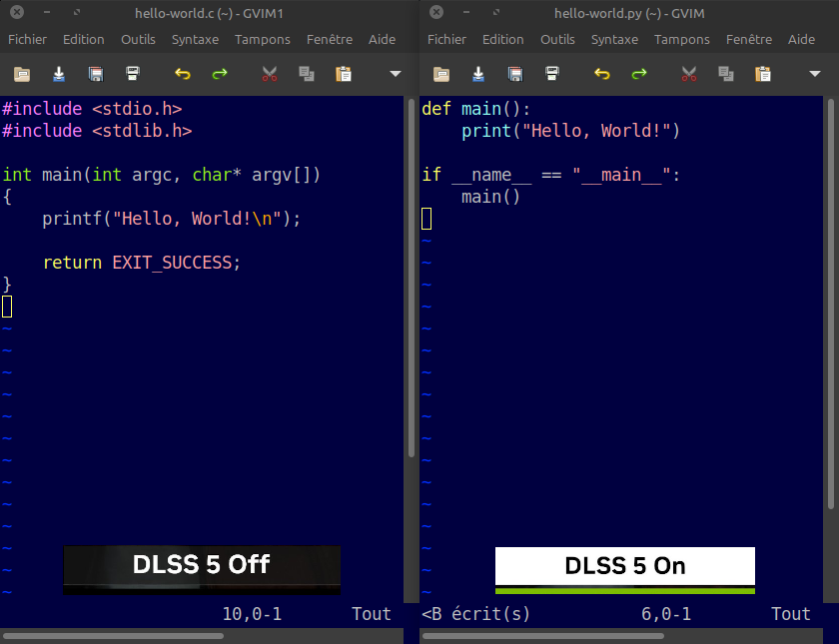Open Fenêtre menu in hello-world.c window

[x=330, y=40]
